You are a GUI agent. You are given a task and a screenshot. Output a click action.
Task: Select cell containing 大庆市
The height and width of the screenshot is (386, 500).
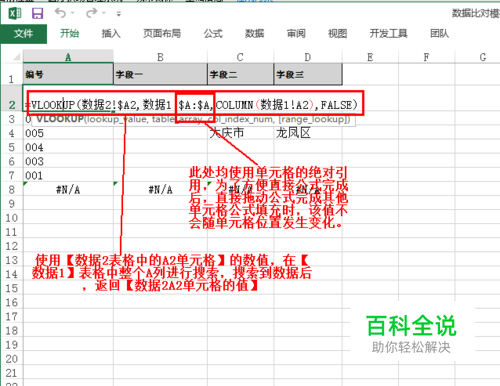240,133
